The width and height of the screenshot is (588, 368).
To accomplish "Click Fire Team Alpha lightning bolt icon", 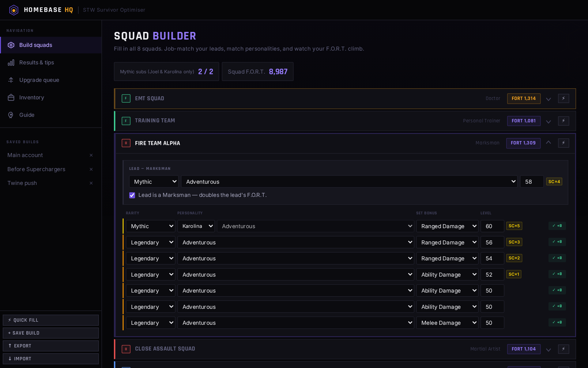I will pos(563,143).
